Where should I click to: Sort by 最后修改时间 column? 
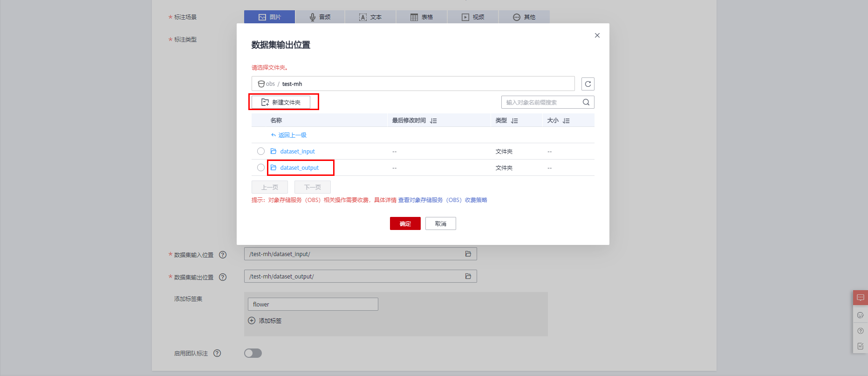click(x=434, y=121)
